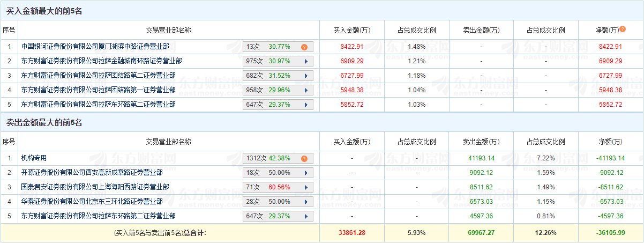Open 东方财富证券拉萨金融城南环路证券营业部 link
644x243 pixels.
[x=102, y=62]
